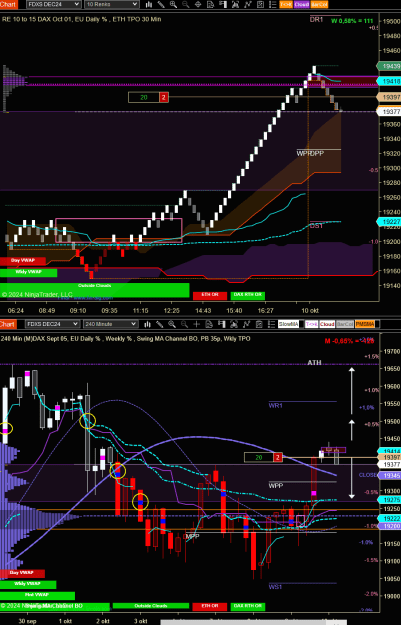Toggle the purple Cloud button in top toolbar
The image size is (401, 625).
coord(301,4)
